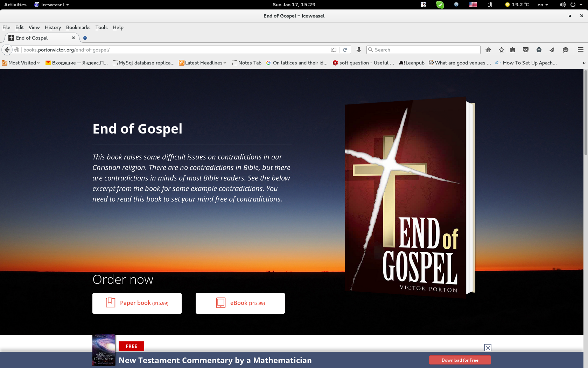The height and width of the screenshot is (368, 588).
Task: Click the Paper book bookmark icon
Action: 111,302
